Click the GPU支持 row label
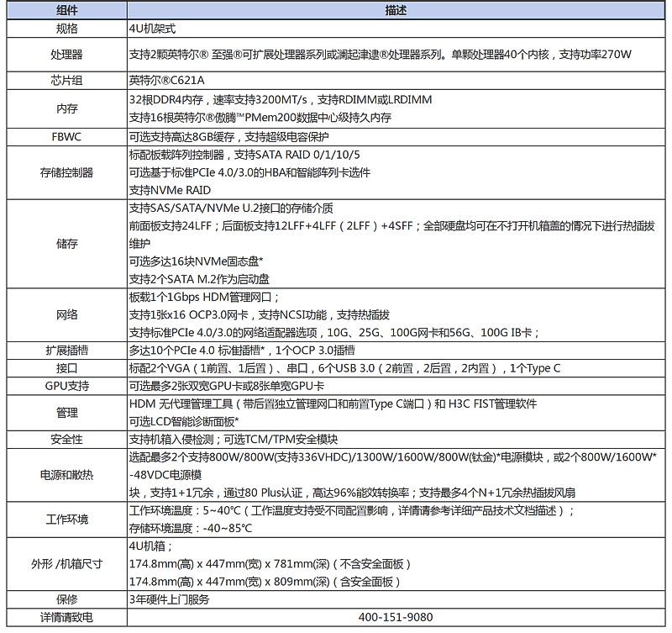The width and height of the screenshot is (672, 633). coord(67,386)
